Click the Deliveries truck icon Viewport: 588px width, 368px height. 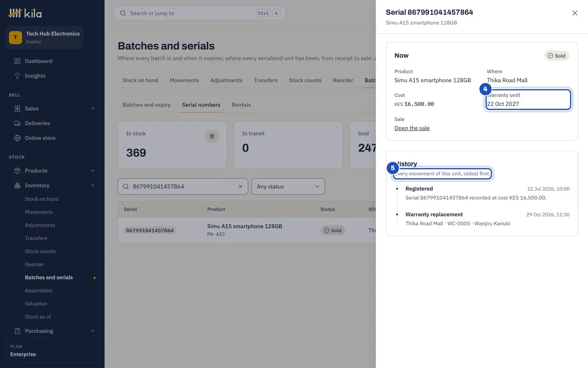pyautogui.click(x=17, y=123)
